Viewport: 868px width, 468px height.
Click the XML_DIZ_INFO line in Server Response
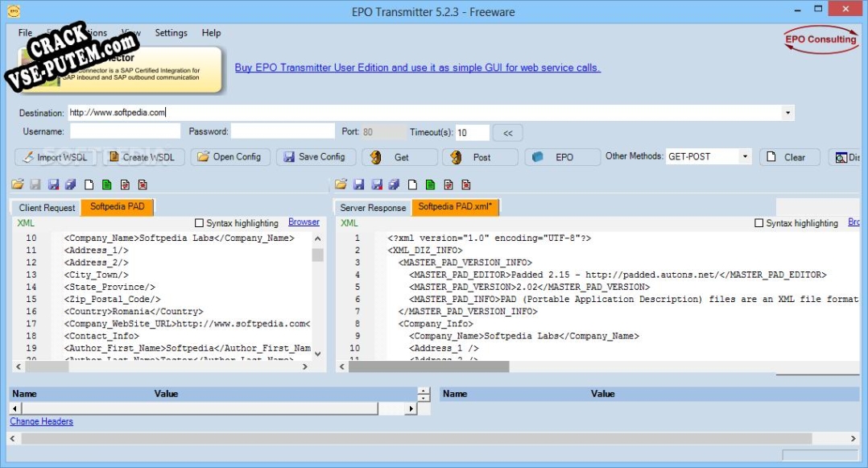coord(424,251)
